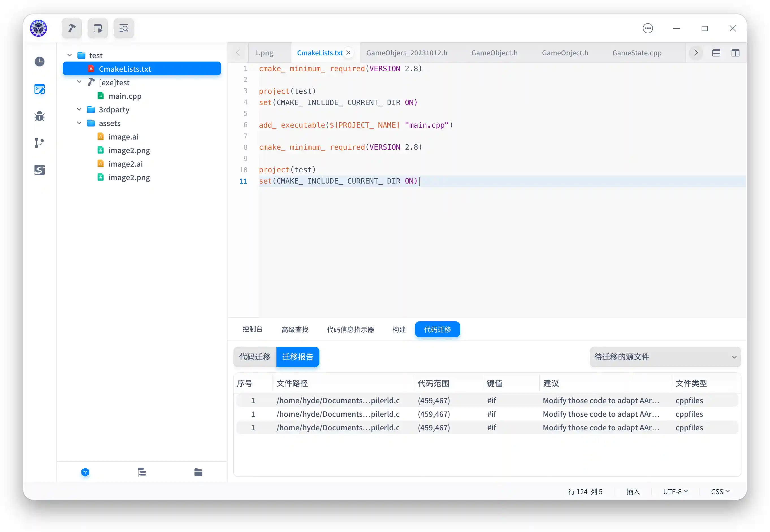
Task: Open the search toolbar icon
Action: pyautogui.click(x=124, y=28)
